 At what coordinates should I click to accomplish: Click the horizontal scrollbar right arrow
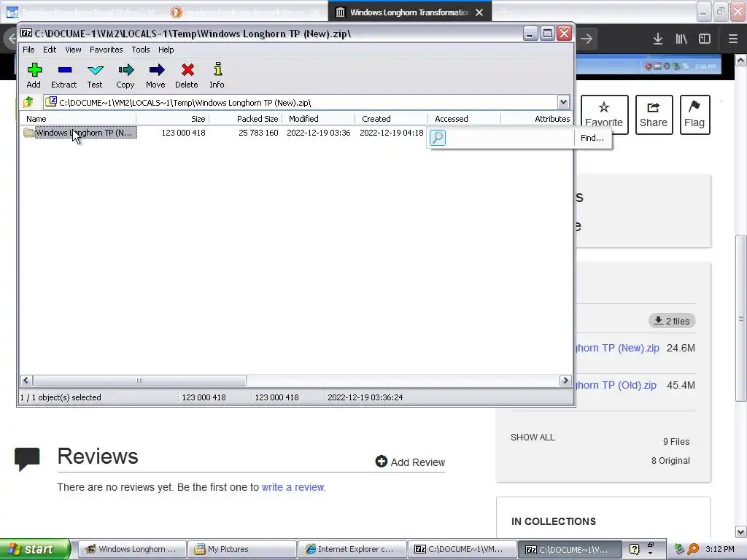565,381
